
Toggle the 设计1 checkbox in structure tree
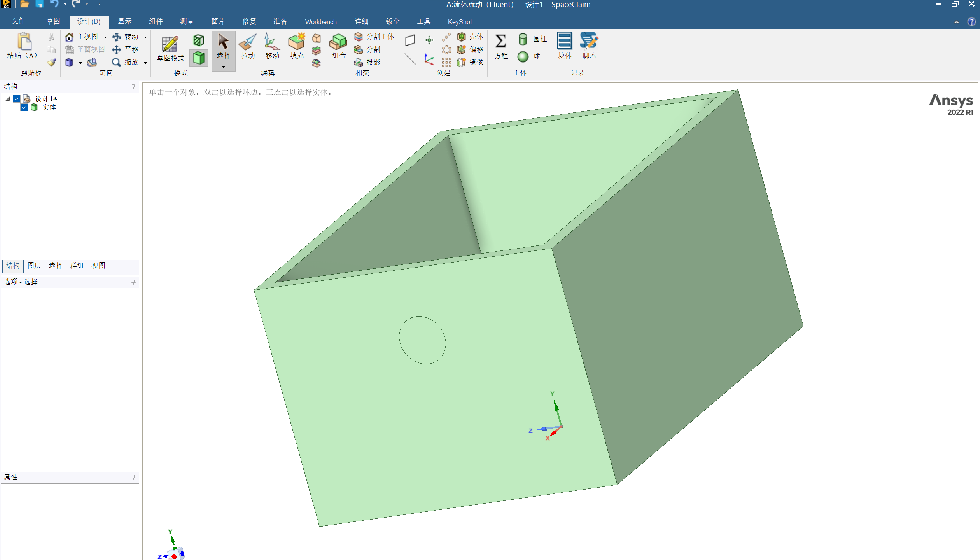(17, 99)
